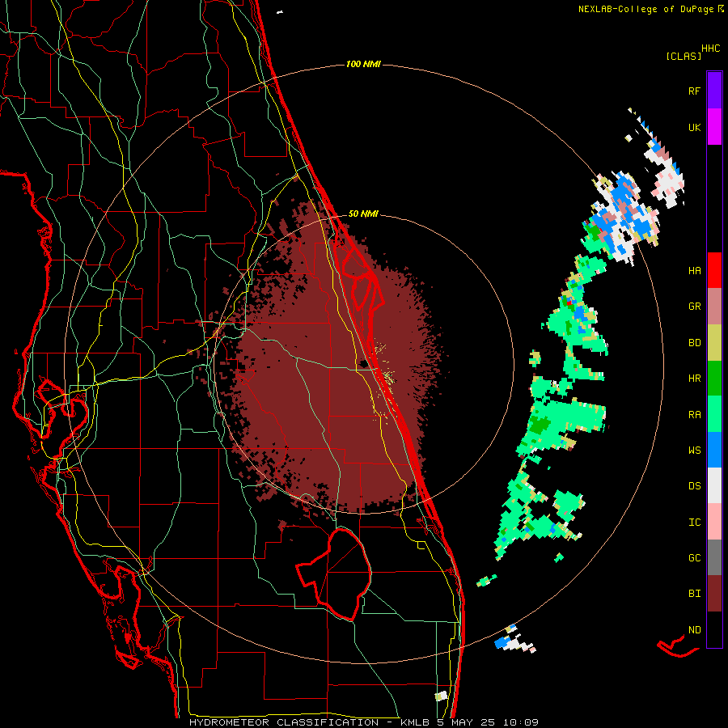
Task: Click the HR legend label
Action: click(x=694, y=379)
